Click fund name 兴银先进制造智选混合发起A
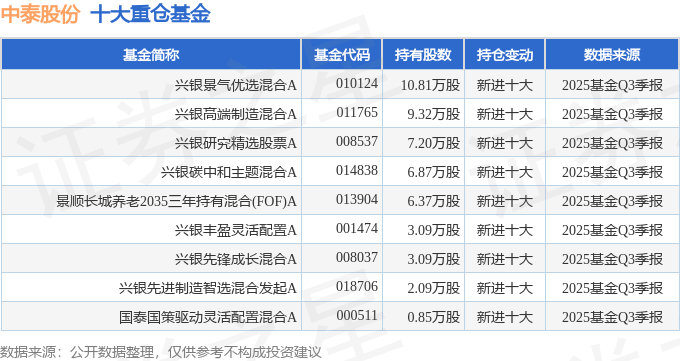 (x=208, y=288)
